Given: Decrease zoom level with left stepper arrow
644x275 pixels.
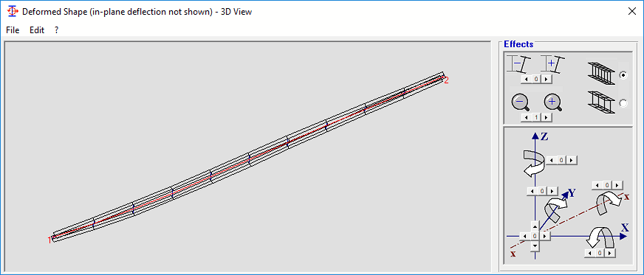Looking at the screenshot, I should pyautogui.click(x=526, y=118).
